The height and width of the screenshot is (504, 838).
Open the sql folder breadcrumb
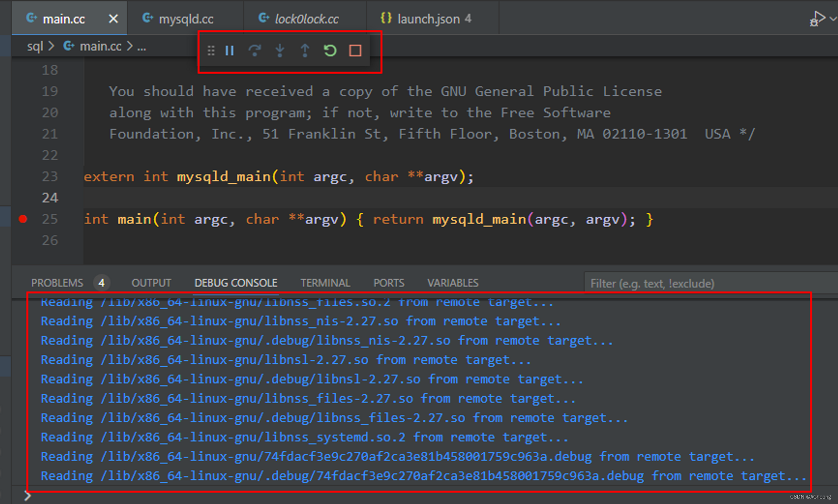click(35, 47)
